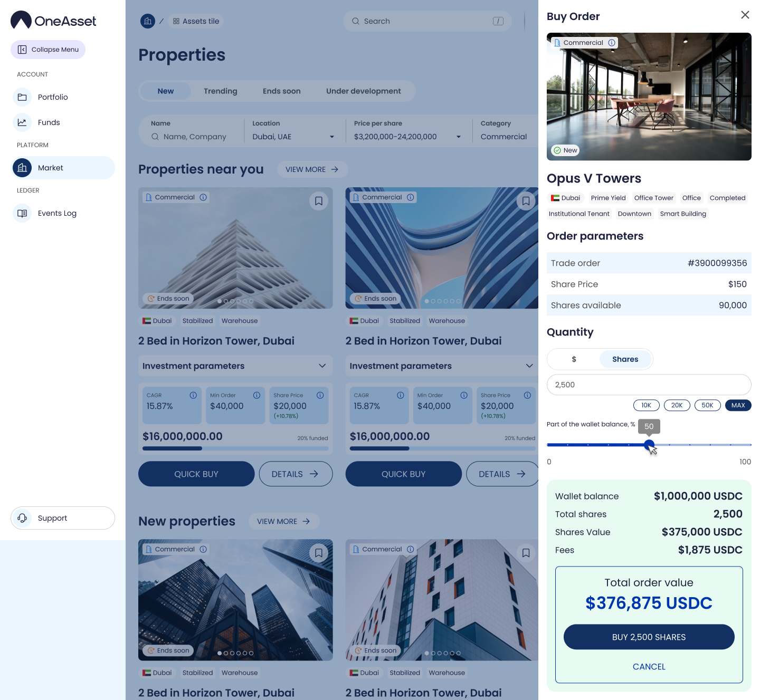The width and height of the screenshot is (760, 700).
Task: Open Commercial info icon in Buy Order image
Action: pos(612,43)
